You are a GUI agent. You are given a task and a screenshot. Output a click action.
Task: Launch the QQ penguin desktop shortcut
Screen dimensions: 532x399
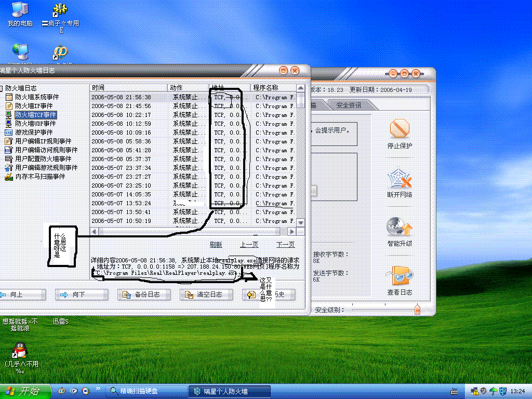(x=20, y=350)
